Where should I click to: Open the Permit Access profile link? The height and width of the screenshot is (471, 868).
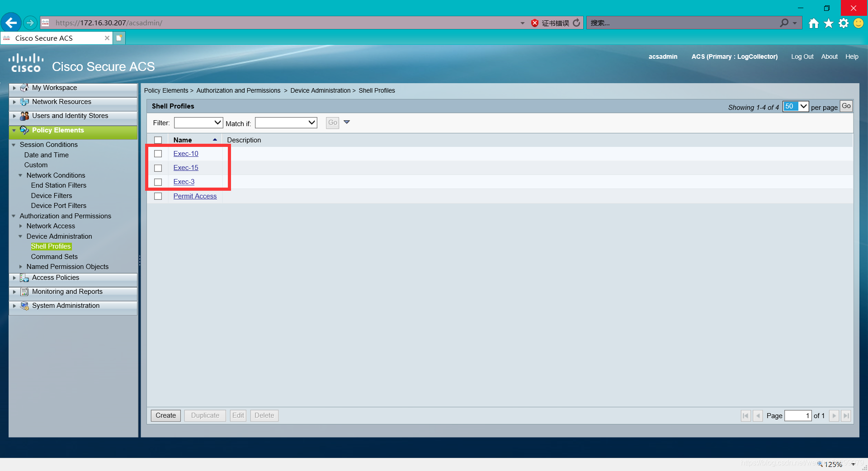[x=195, y=196]
